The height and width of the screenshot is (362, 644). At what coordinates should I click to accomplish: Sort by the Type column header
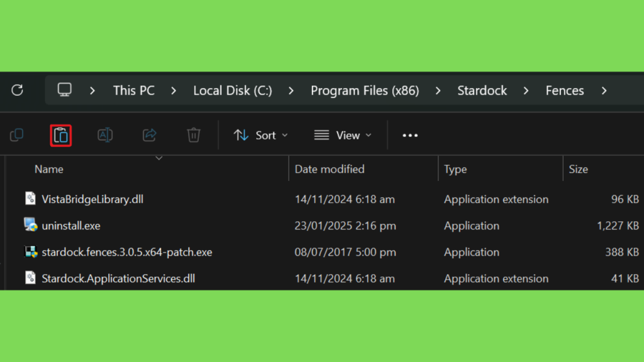click(455, 169)
